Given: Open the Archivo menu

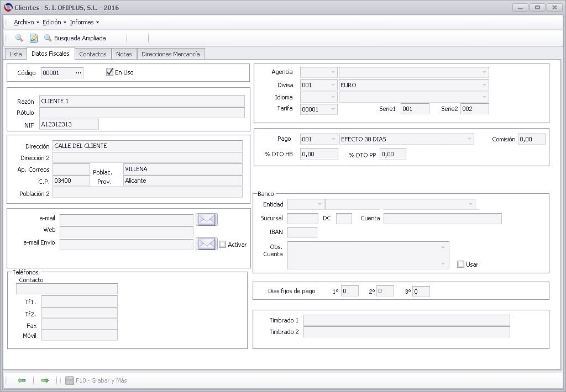Looking at the screenshot, I should pos(27,22).
